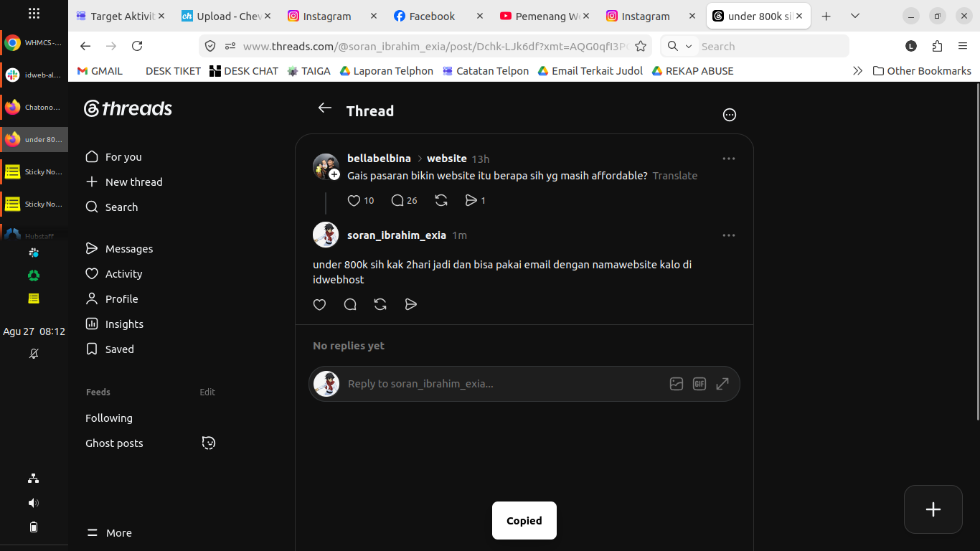Switch to the Facebook browser tab
Image resolution: width=980 pixels, height=551 pixels.
coord(433,16)
